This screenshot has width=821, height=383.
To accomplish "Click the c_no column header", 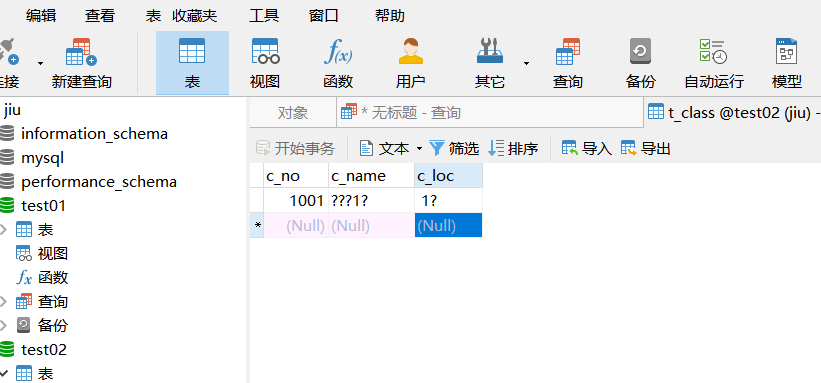I will coord(296,176).
